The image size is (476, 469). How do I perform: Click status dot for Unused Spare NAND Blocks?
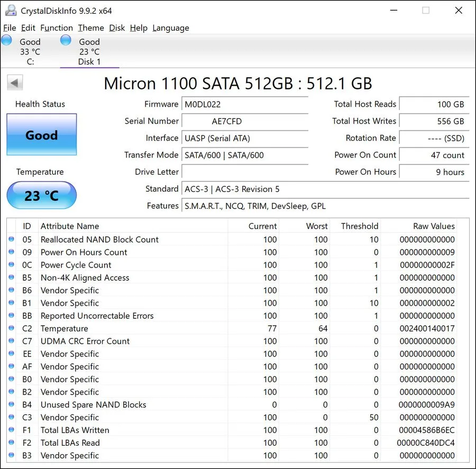coord(12,404)
